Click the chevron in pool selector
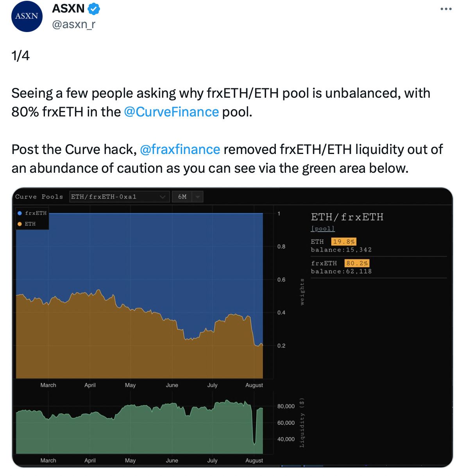The height and width of the screenshot is (476, 465). [x=163, y=197]
